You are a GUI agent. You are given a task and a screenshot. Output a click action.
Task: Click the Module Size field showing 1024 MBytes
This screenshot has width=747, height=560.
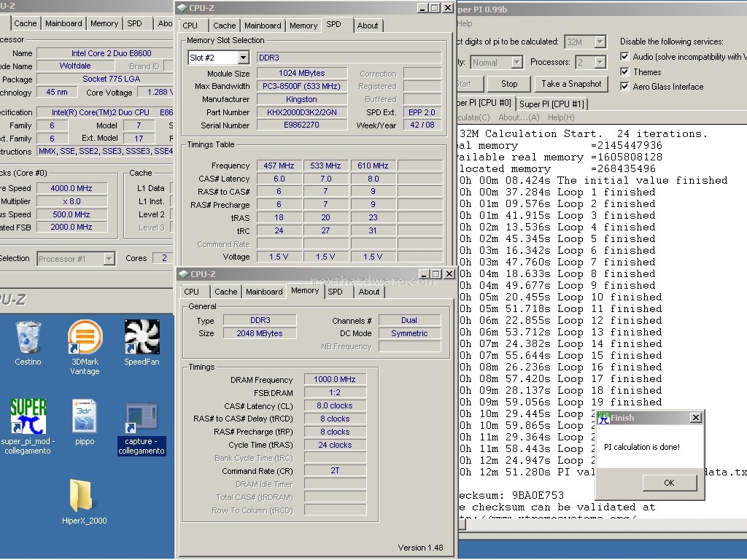(x=301, y=74)
